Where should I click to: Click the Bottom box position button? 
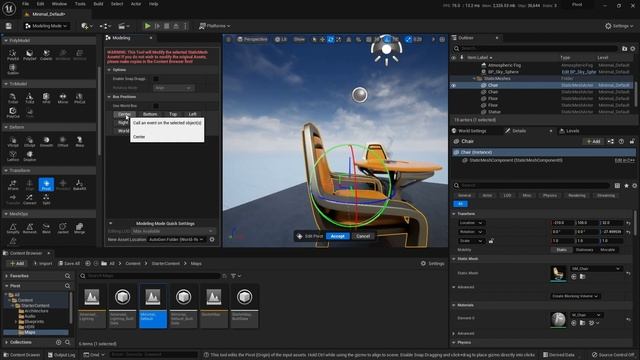(x=150, y=114)
